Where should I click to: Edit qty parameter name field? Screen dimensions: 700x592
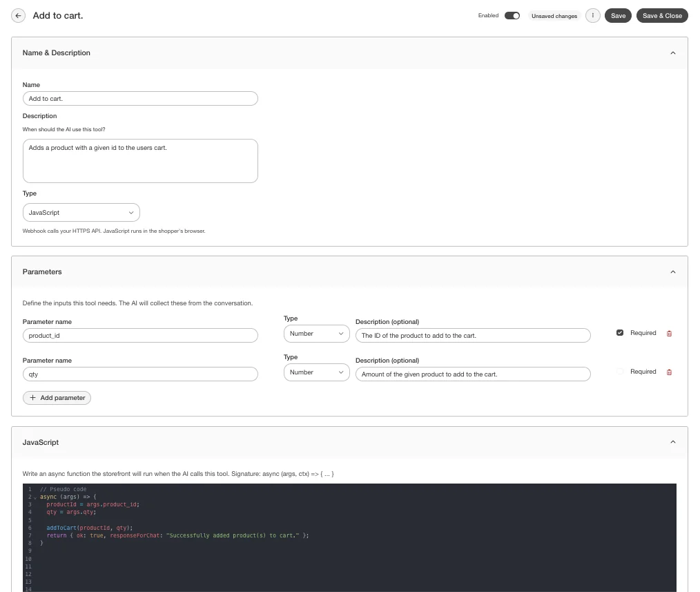[140, 374]
